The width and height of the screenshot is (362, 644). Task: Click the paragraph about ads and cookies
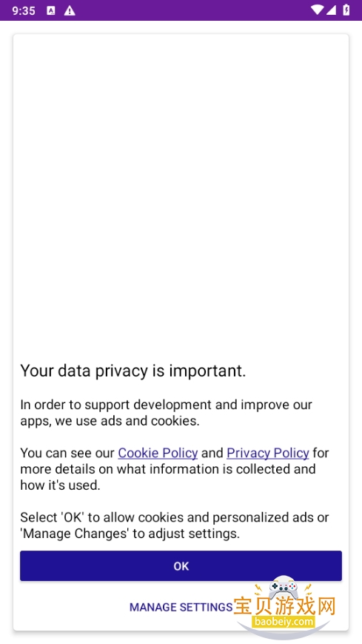click(x=167, y=413)
